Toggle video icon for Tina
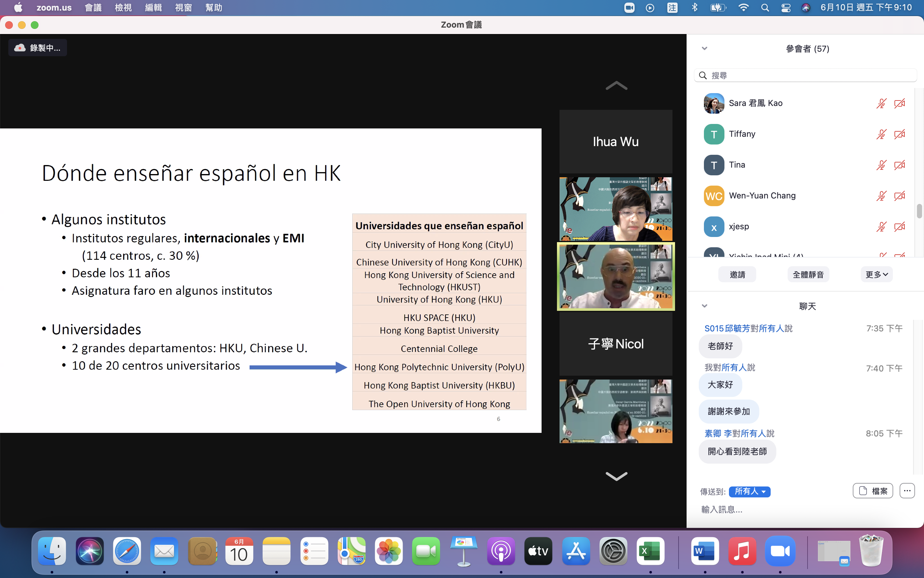This screenshot has height=578, width=924. 900,165
